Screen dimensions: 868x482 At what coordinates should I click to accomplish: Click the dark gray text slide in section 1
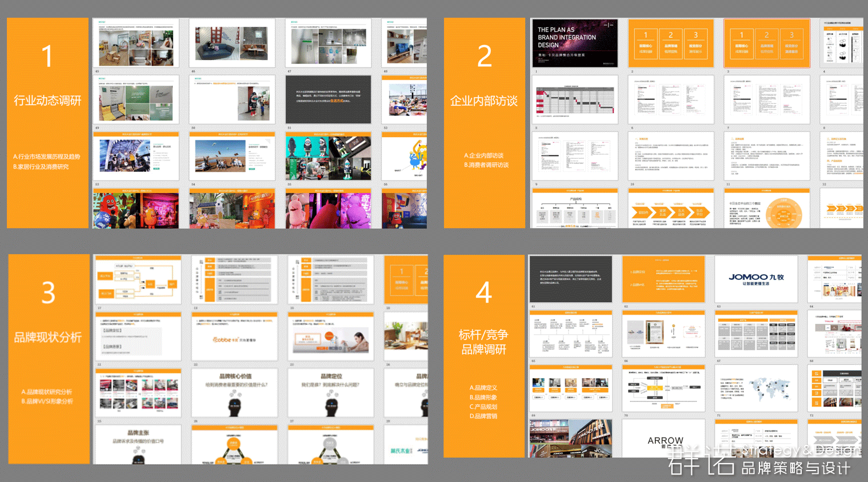pos(328,99)
